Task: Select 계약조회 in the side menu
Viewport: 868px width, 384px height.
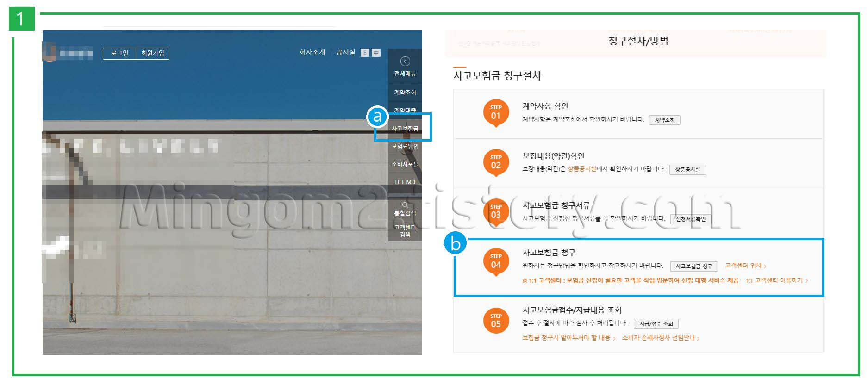Action: point(405,93)
